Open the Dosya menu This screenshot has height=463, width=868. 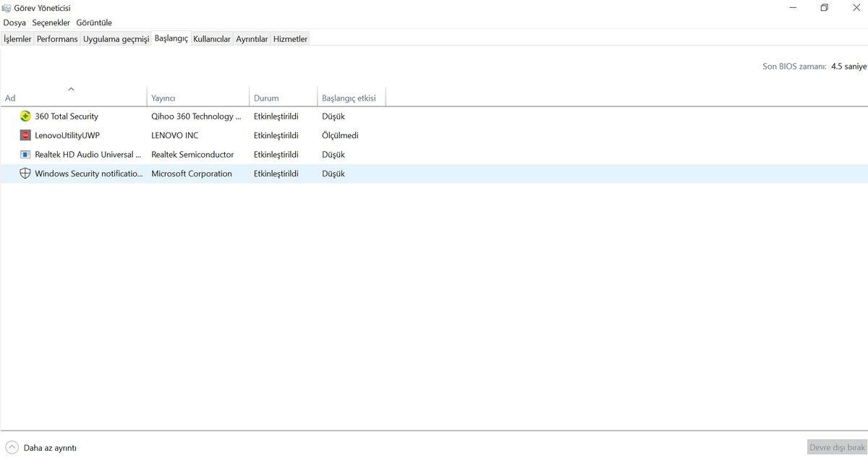[x=14, y=22]
